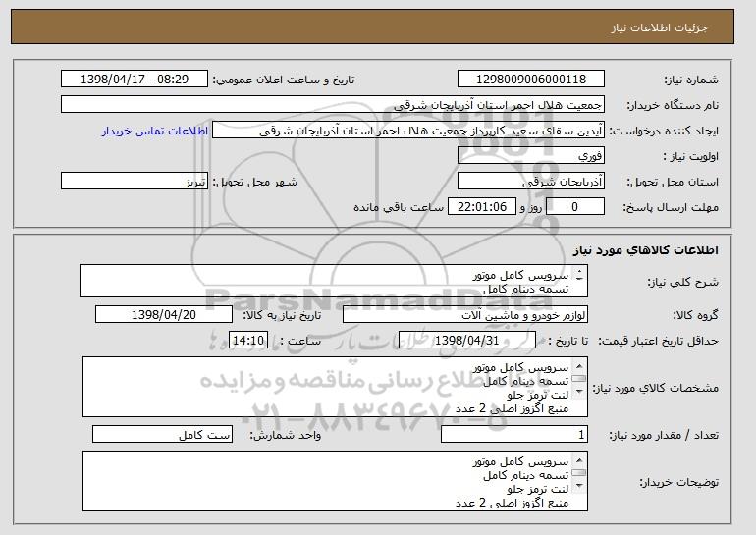Click down arrow of goods specifications scrollbar
Image resolution: width=756 pixels, height=535 pixels.
(579, 391)
